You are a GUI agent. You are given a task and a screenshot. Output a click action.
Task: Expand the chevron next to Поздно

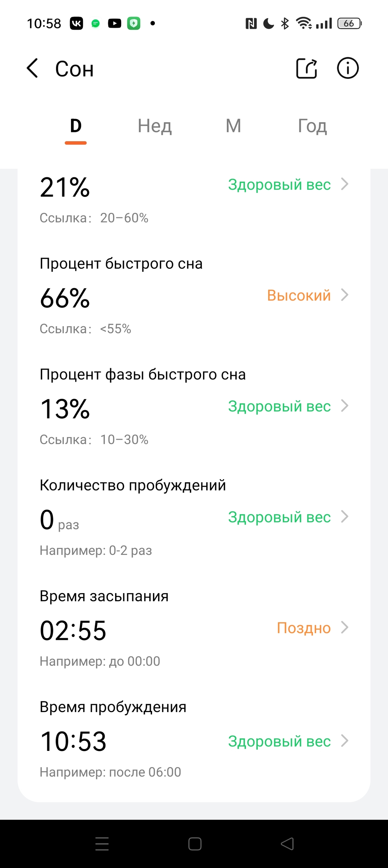pos(344,627)
